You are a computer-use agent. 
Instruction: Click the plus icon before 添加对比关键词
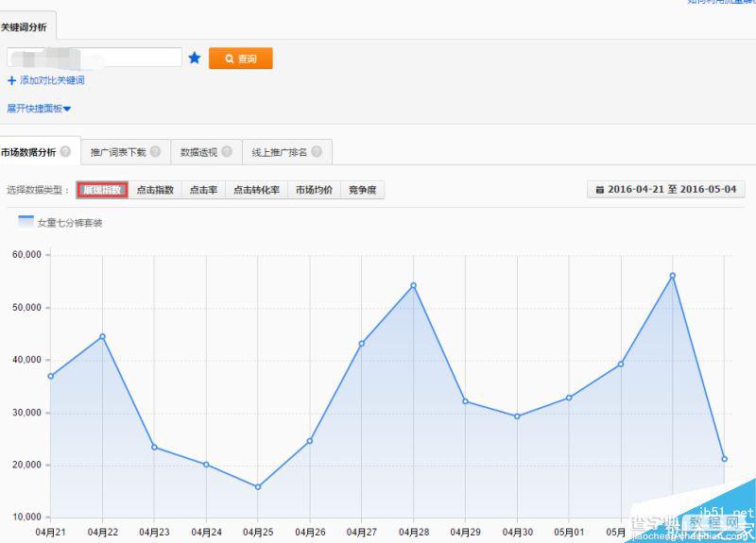pyautogui.click(x=11, y=80)
